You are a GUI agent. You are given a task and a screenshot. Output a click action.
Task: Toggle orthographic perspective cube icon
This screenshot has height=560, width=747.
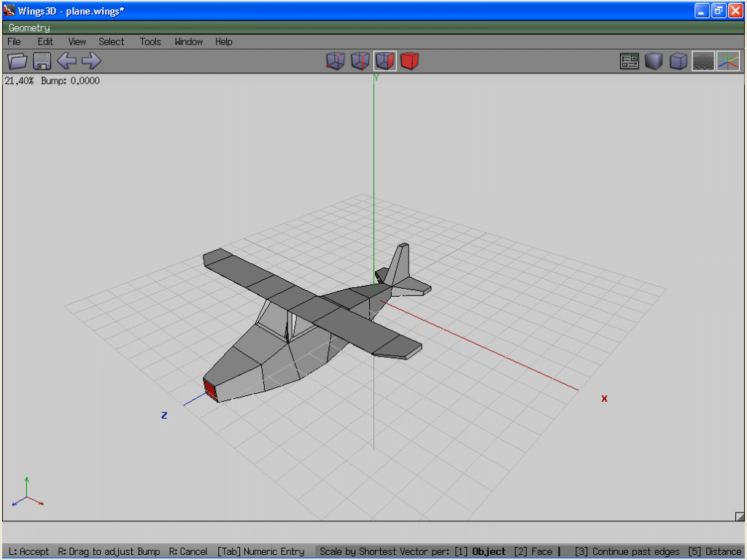click(x=678, y=61)
